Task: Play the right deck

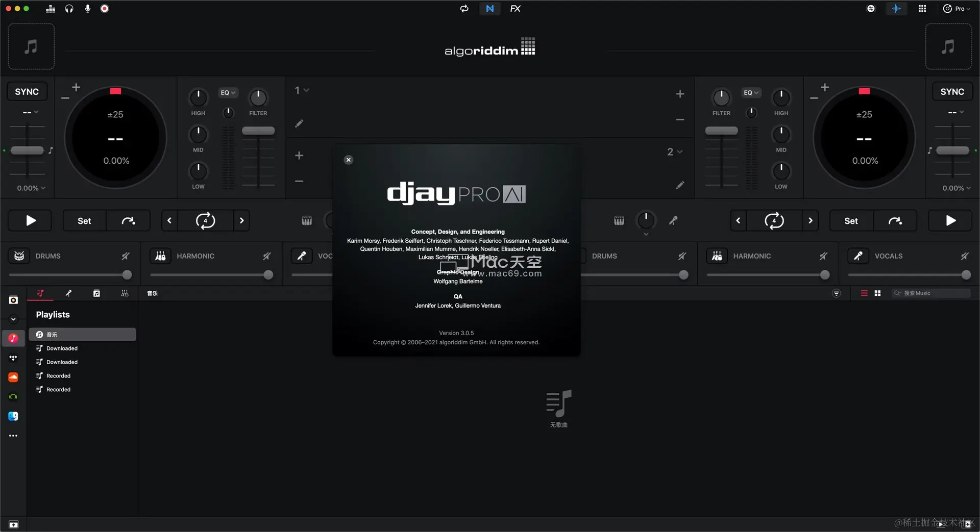Action: click(x=950, y=221)
